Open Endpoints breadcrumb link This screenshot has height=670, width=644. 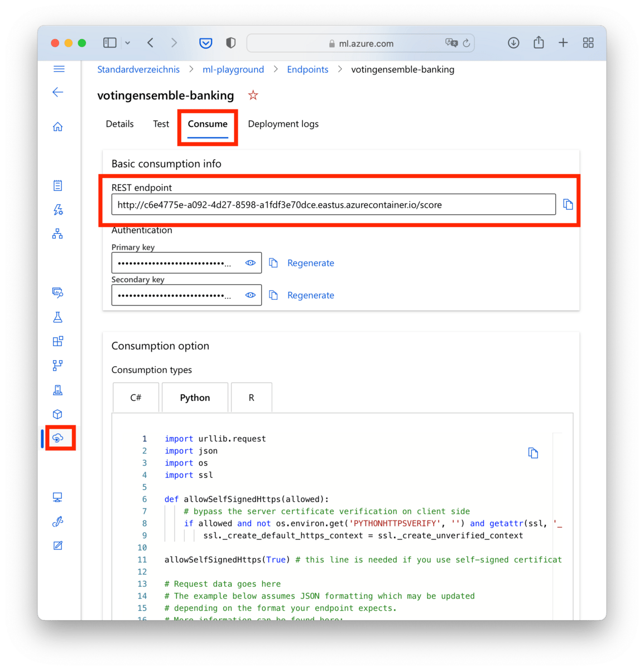[x=307, y=69]
